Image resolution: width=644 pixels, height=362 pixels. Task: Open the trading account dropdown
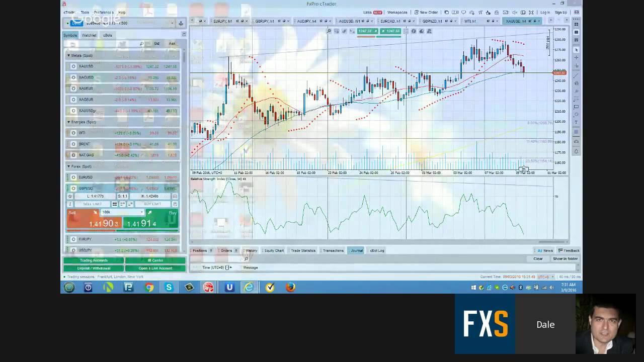click(172, 23)
